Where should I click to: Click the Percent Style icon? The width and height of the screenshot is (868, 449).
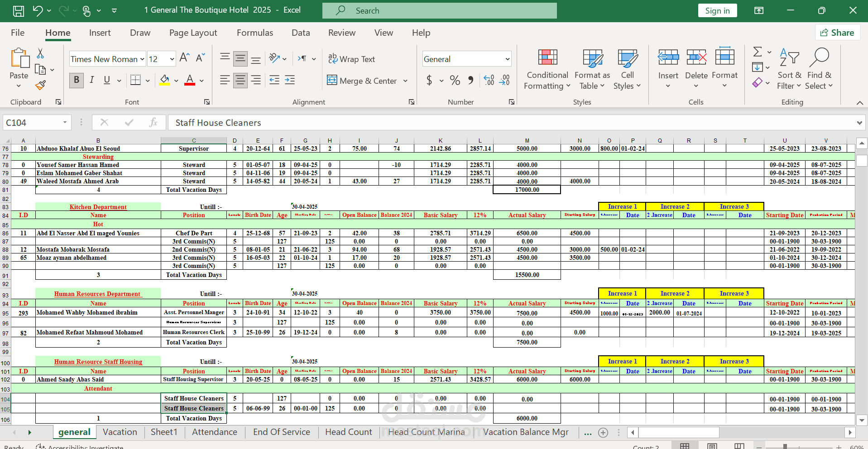coord(455,81)
